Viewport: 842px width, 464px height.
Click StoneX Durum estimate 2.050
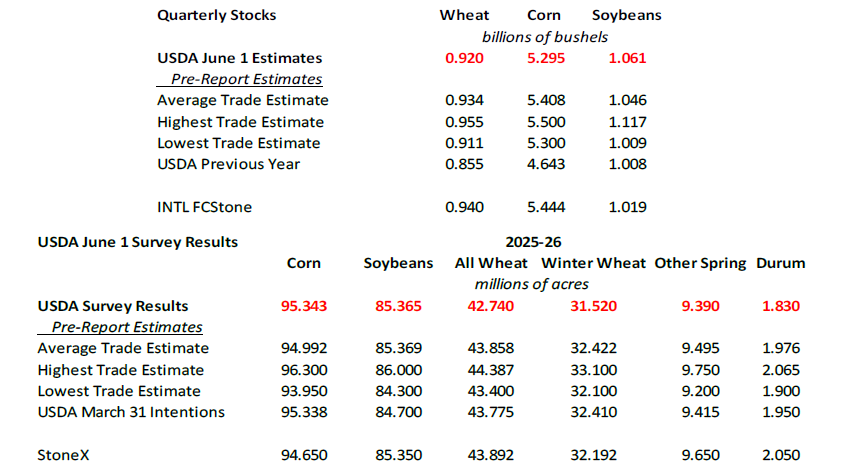click(781, 455)
